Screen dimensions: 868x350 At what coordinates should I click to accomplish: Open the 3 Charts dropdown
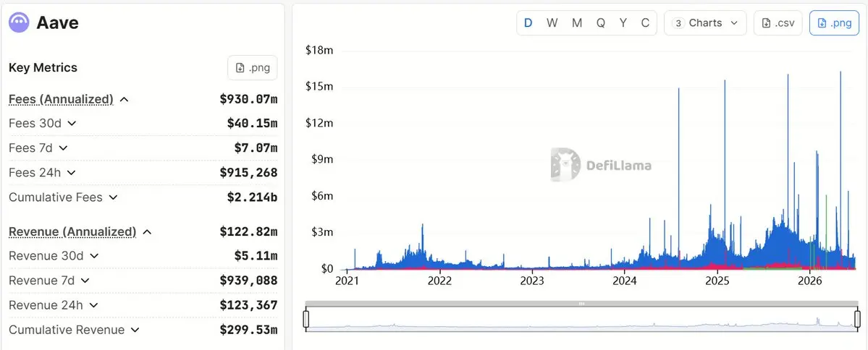(705, 23)
